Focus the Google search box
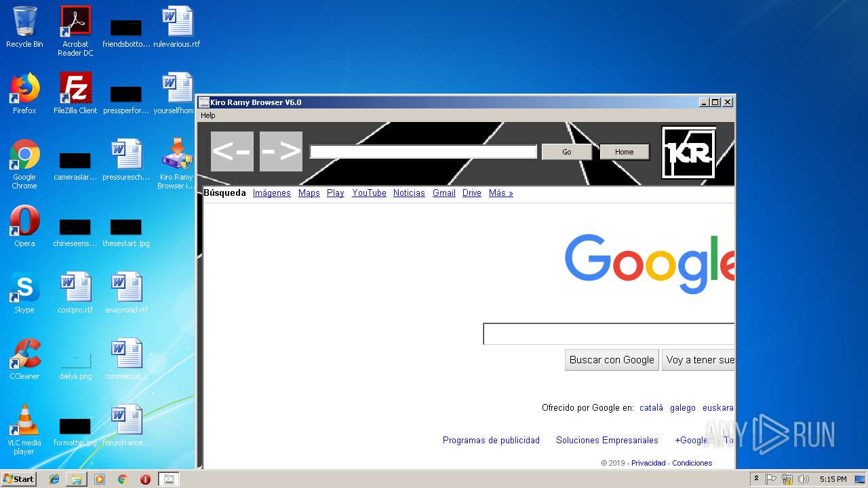Viewport: 868px width, 488px height. (x=609, y=334)
